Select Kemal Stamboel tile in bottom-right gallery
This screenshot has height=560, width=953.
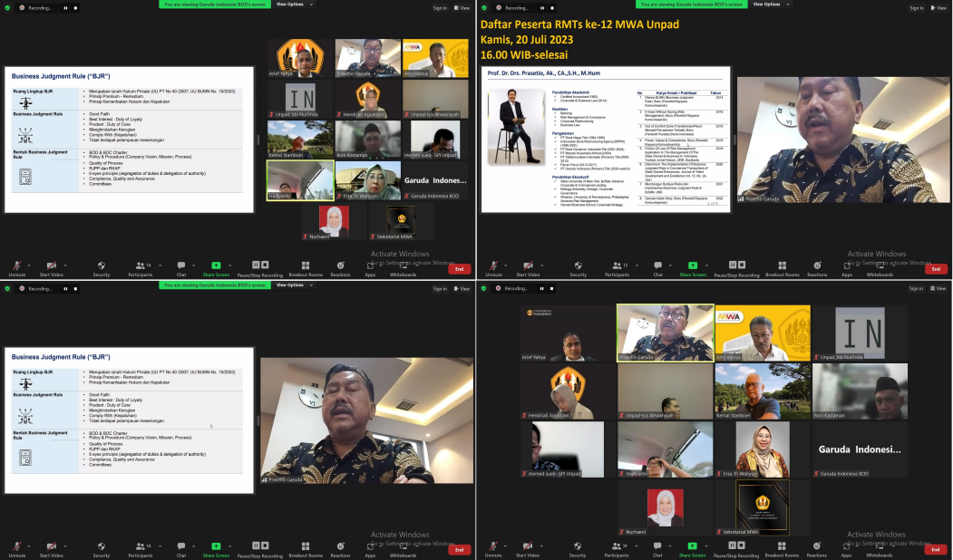[x=763, y=391]
